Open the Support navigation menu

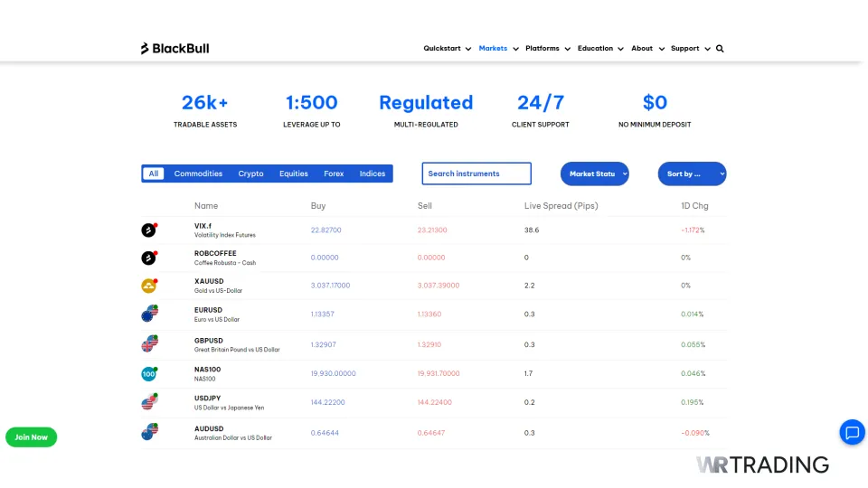(x=690, y=49)
